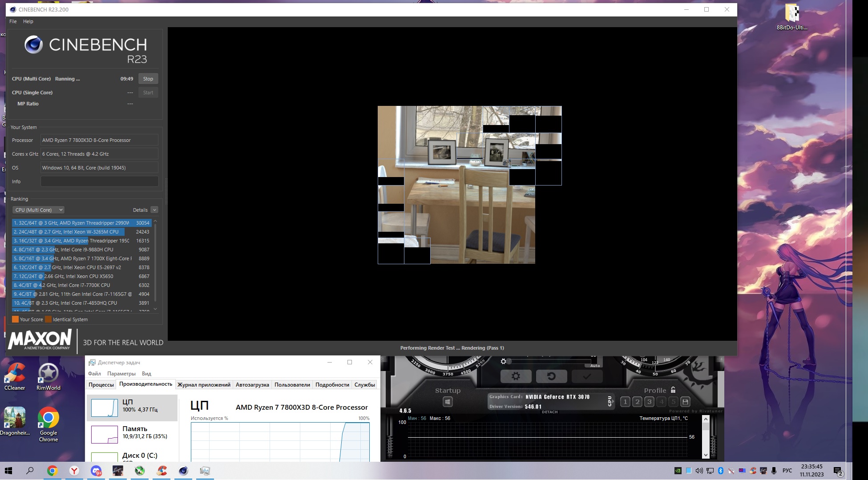Viewport: 868px width, 480px height.
Task: Switch to Chrome from the taskbar
Action: pyautogui.click(x=52, y=471)
